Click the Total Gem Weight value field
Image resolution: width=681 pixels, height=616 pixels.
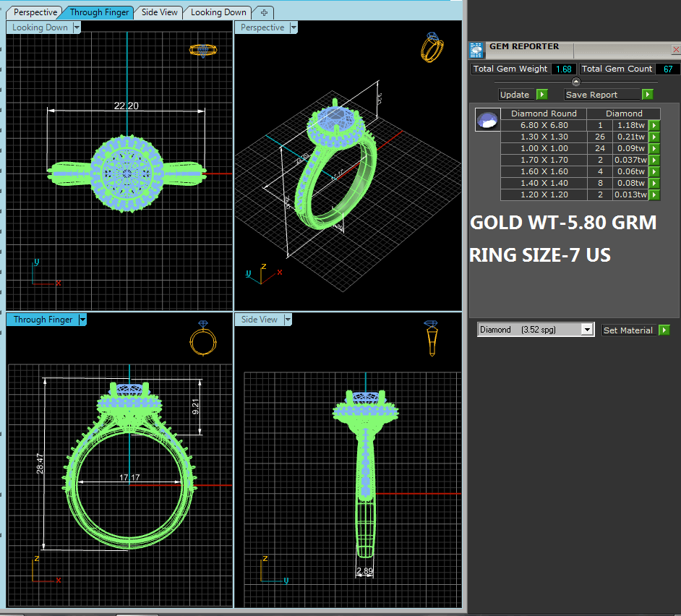point(563,69)
